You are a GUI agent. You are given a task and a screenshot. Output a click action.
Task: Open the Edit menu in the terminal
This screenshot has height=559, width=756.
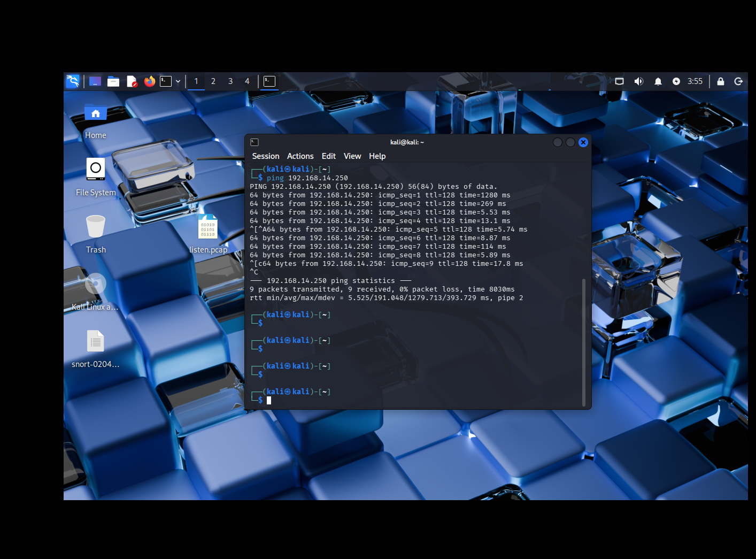point(329,156)
